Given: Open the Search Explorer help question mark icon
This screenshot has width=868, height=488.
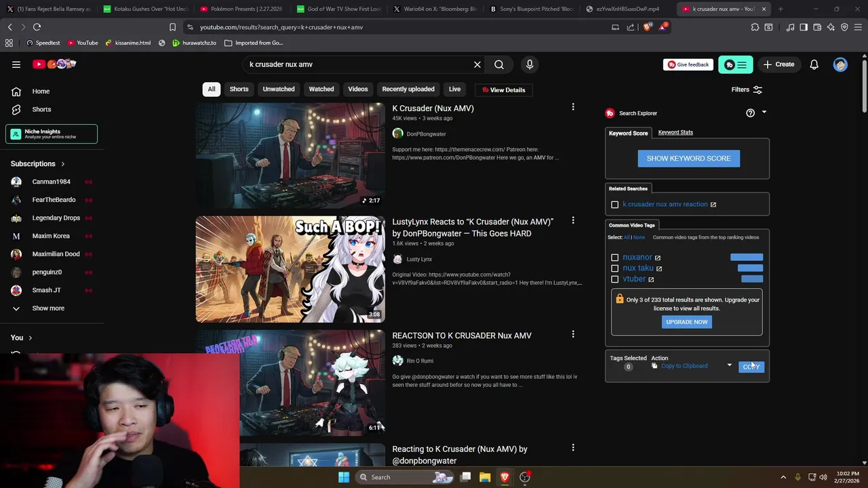Looking at the screenshot, I should pos(750,113).
